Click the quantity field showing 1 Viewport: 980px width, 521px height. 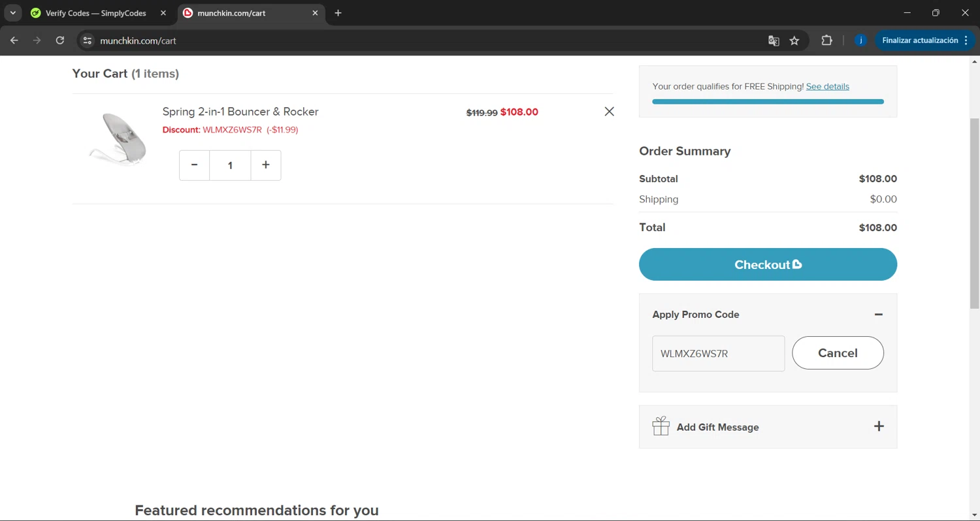pos(230,165)
